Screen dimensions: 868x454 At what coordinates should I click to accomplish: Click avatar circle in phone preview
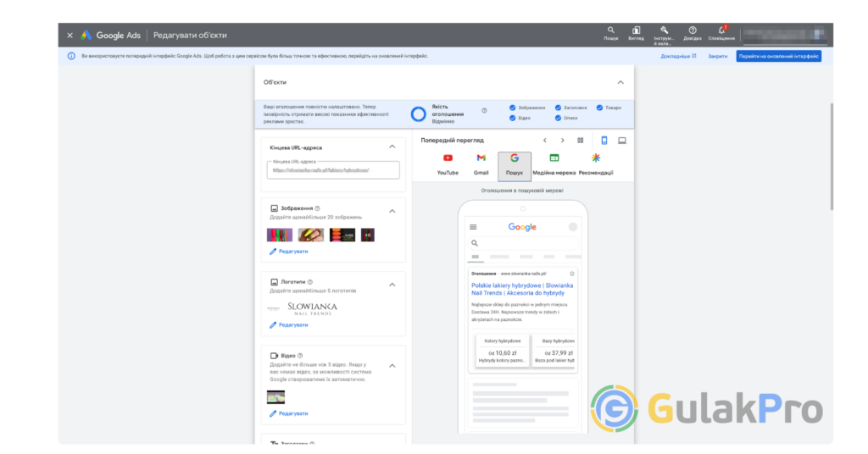(x=572, y=227)
